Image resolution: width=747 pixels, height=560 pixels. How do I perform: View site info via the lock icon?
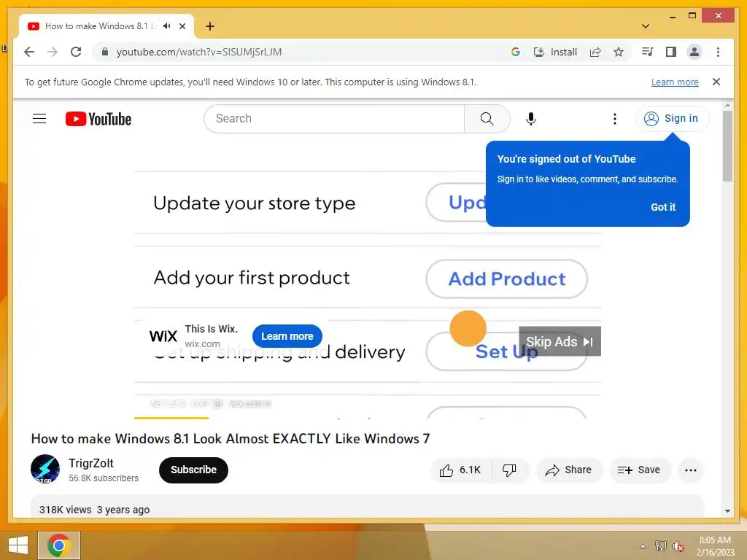coord(105,52)
